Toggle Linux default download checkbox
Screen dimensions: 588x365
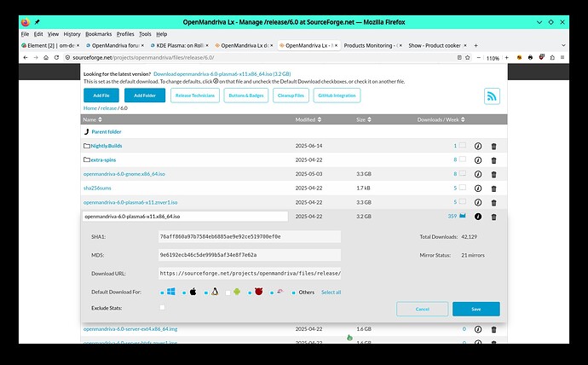click(206, 293)
